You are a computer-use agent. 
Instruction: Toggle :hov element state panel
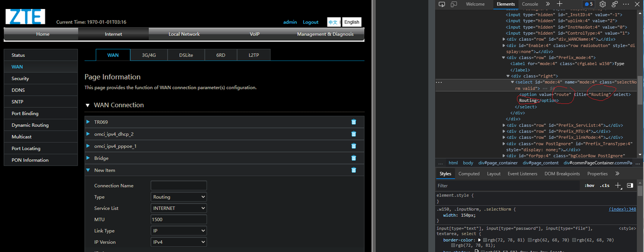589,185
